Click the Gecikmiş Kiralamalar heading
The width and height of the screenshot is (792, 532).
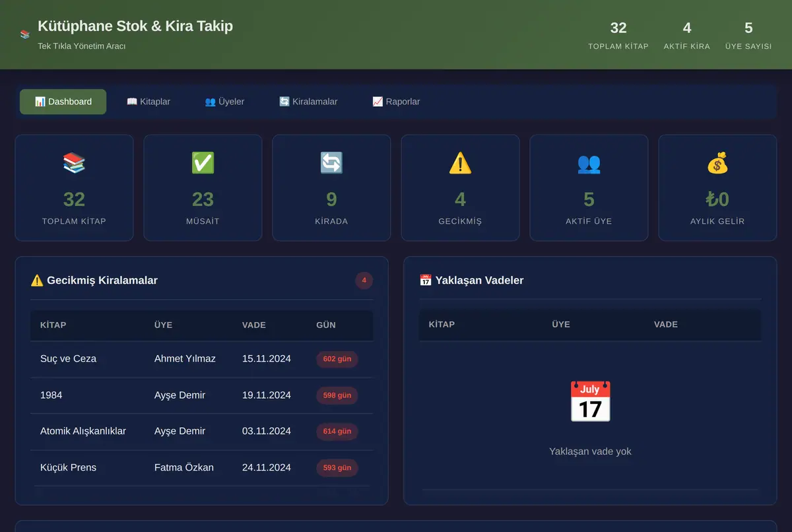[94, 281]
